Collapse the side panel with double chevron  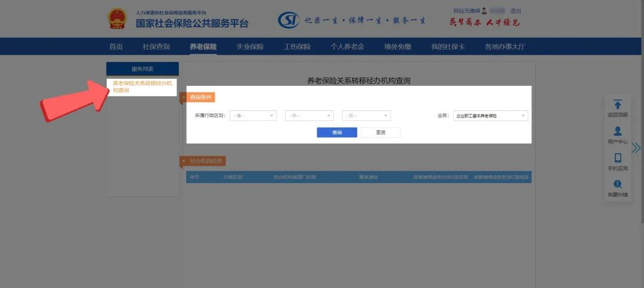(636, 148)
